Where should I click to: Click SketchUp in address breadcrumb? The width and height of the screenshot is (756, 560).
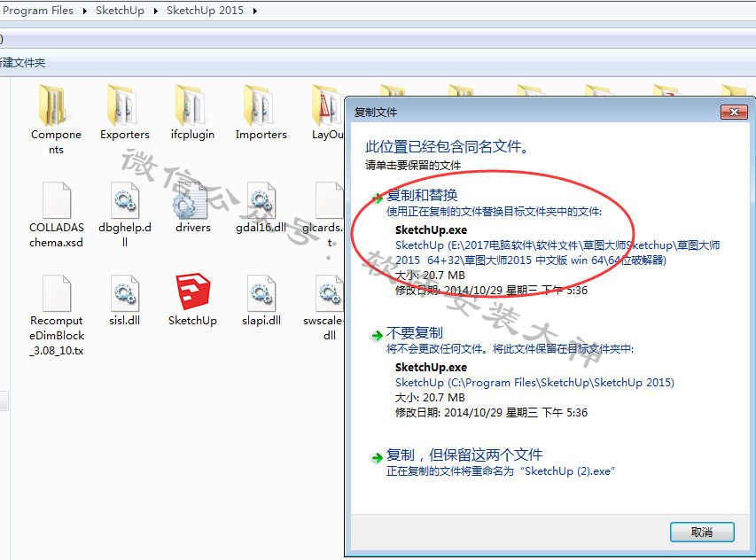(x=120, y=10)
